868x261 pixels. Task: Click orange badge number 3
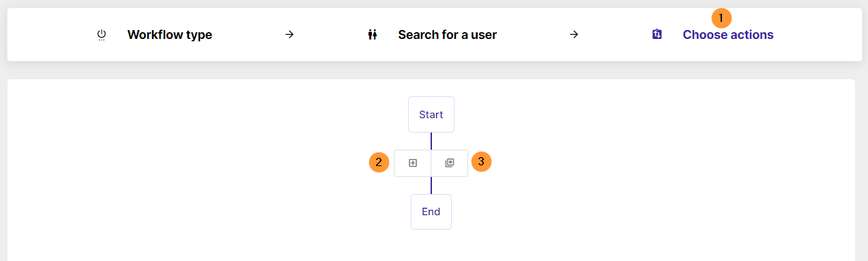click(x=481, y=162)
